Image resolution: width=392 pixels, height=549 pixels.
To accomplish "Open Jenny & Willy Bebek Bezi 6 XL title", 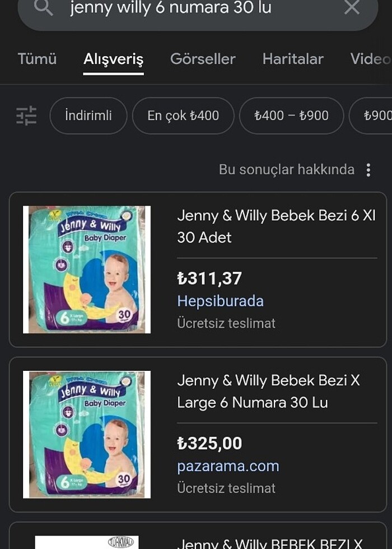I will (276, 226).
